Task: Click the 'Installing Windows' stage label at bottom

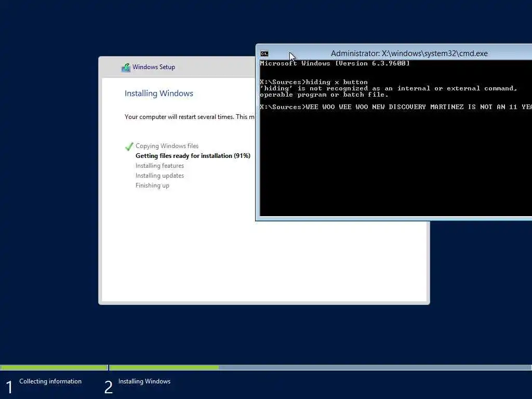Action: [x=144, y=381]
